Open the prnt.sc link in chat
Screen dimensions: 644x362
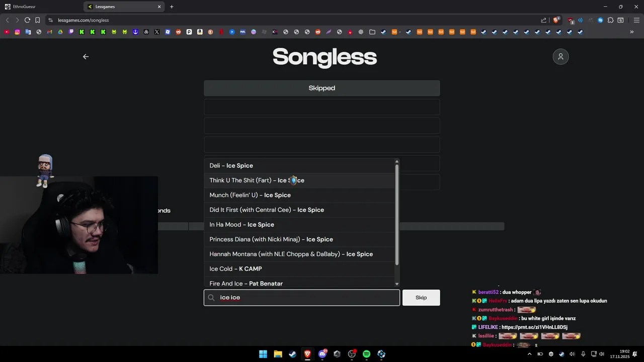[x=534, y=327]
